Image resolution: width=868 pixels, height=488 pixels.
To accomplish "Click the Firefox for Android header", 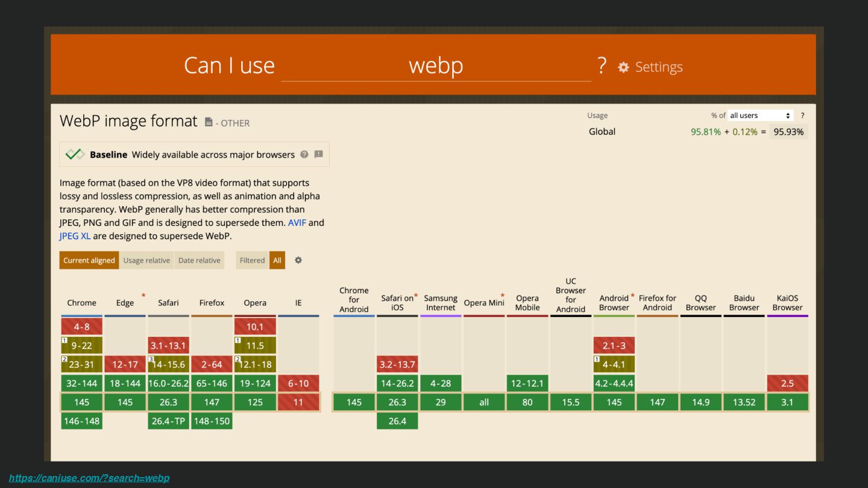I will pos(658,302).
